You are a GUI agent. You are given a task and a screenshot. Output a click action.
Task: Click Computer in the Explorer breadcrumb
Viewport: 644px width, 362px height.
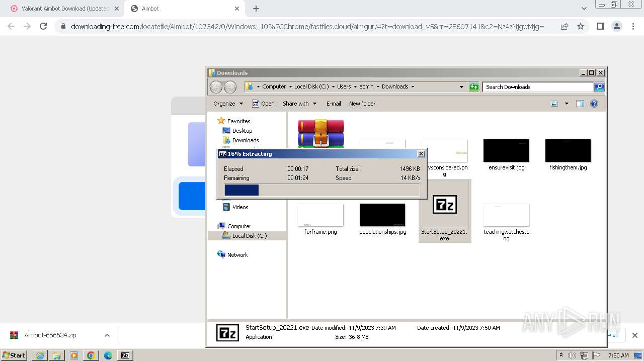pos(274,86)
